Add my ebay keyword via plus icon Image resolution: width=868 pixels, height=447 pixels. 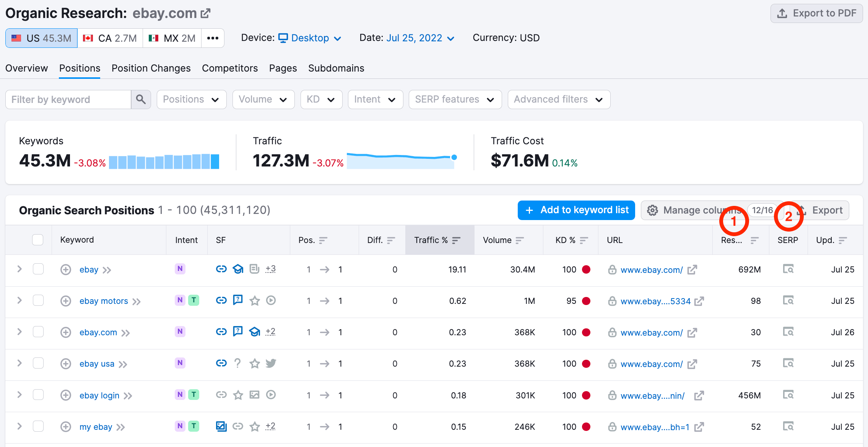[66, 426]
